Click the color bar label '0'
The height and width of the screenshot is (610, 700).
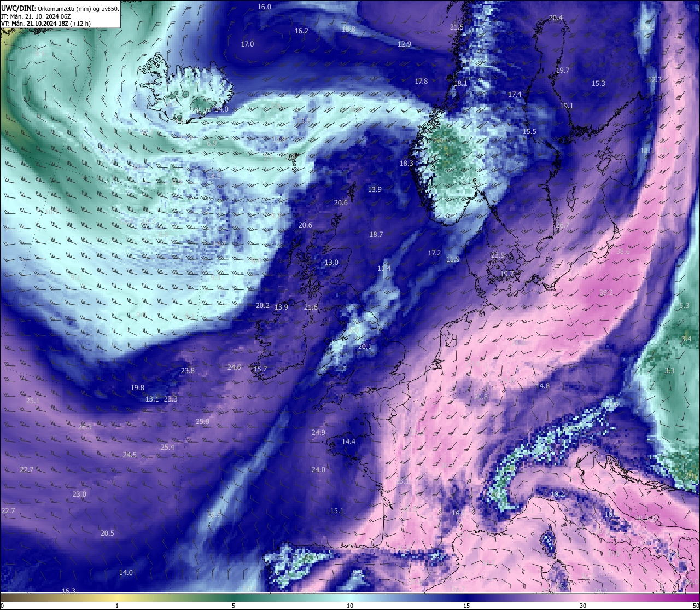[2, 606]
